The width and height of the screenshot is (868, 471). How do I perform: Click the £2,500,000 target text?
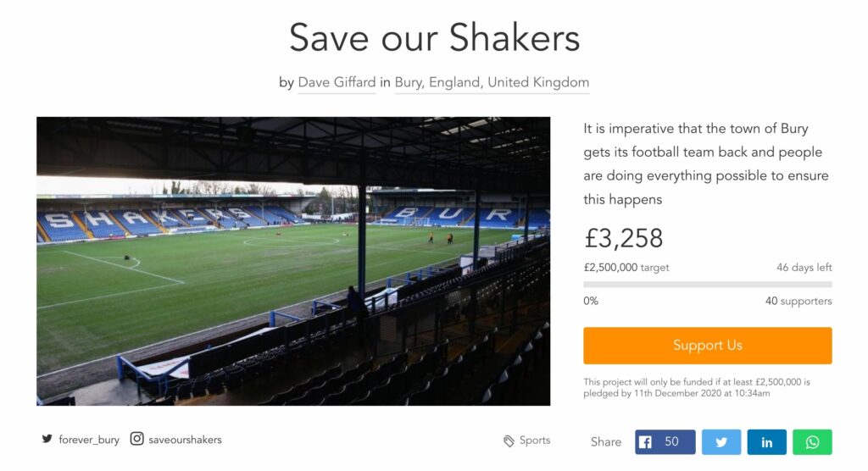[626, 267]
